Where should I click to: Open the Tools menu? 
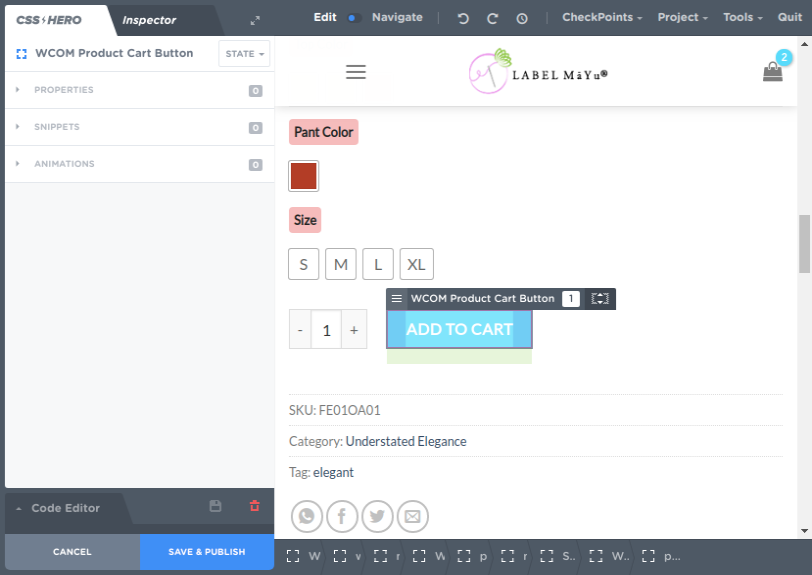tap(743, 17)
